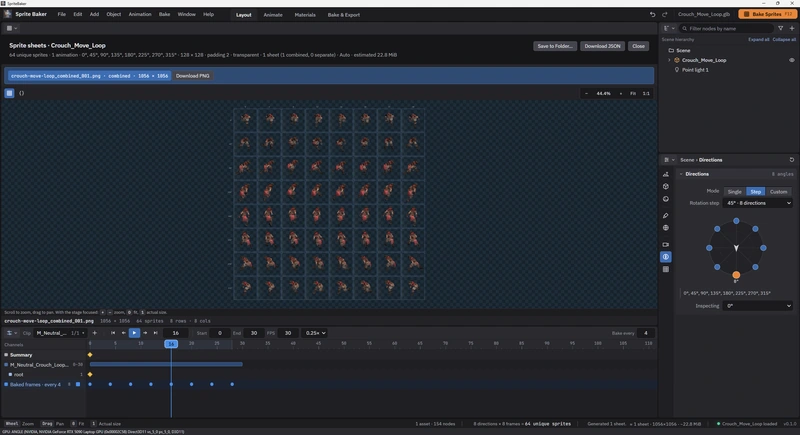This screenshot has height=435, width=800.
Task: Click the Play button in timeline
Action: click(x=134, y=333)
